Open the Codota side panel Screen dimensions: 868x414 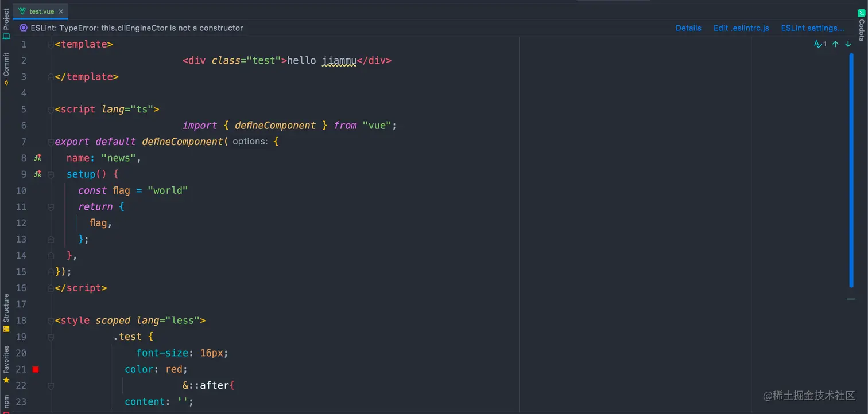click(861, 25)
